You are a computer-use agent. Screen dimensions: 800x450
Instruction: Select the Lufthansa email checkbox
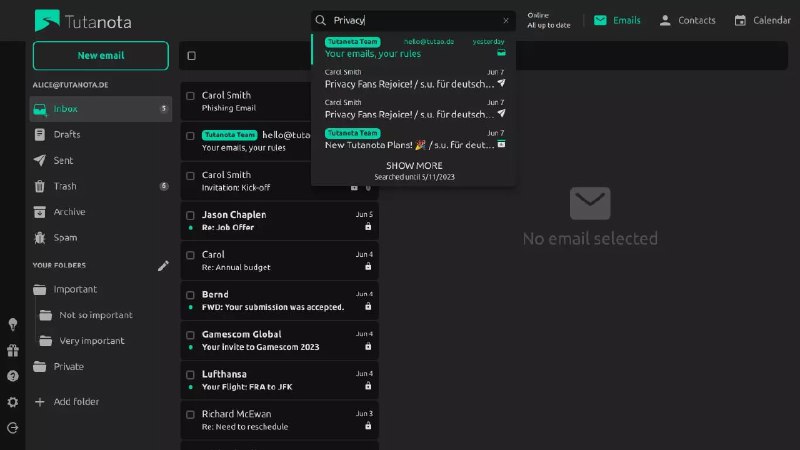point(190,374)
